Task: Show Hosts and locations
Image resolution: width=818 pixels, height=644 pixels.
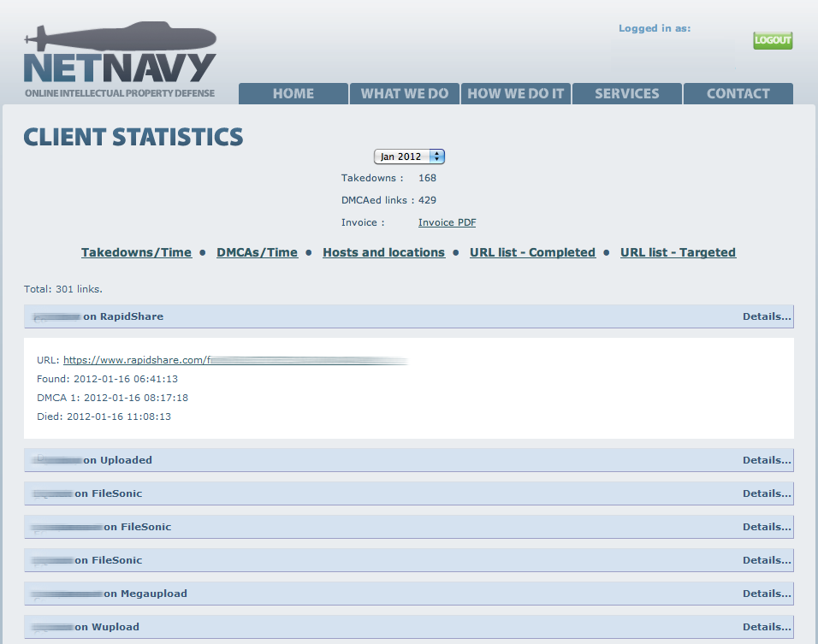Action: [384, 252]
